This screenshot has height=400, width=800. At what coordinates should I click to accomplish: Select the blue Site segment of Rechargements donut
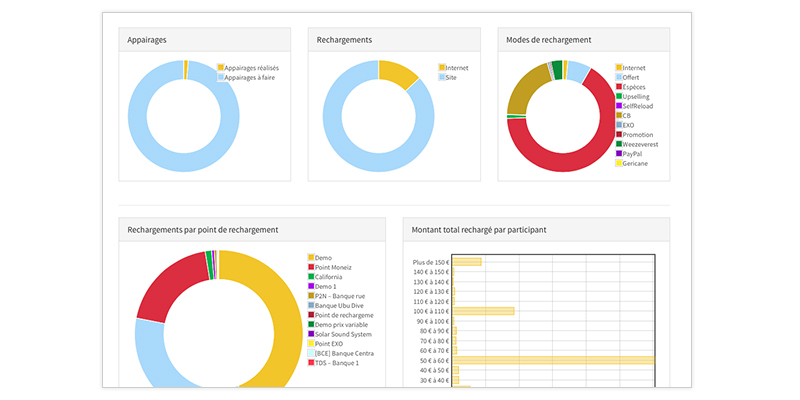pos(379,162)
